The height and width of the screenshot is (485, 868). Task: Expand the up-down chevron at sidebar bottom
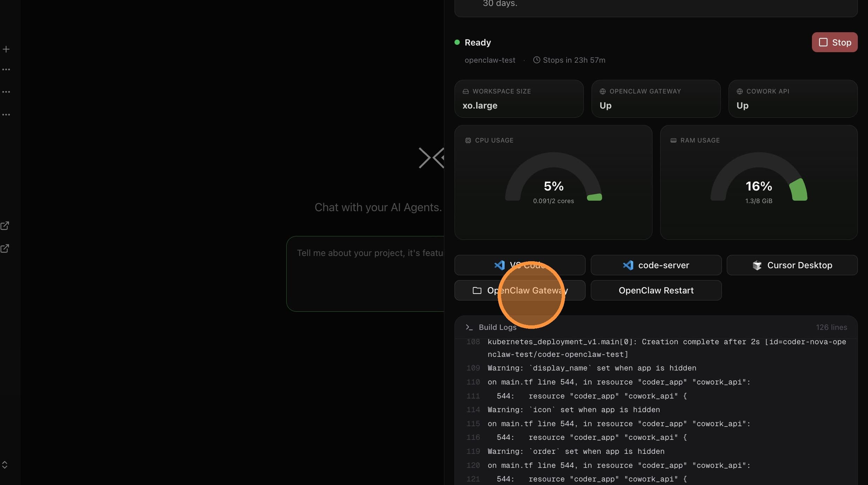5,465
